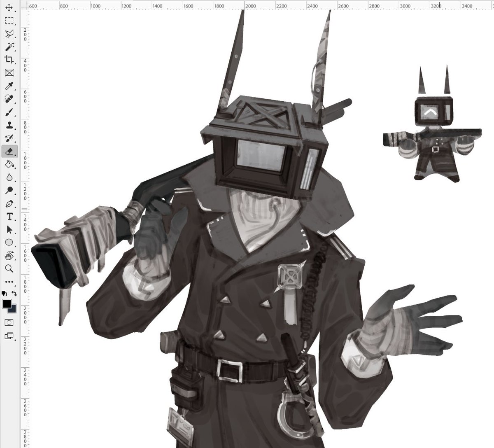Swap foreground and background colors
Image resolution: width=494 pixels, height=448 pixels.
pyautogui.click(x=14, y=294)
